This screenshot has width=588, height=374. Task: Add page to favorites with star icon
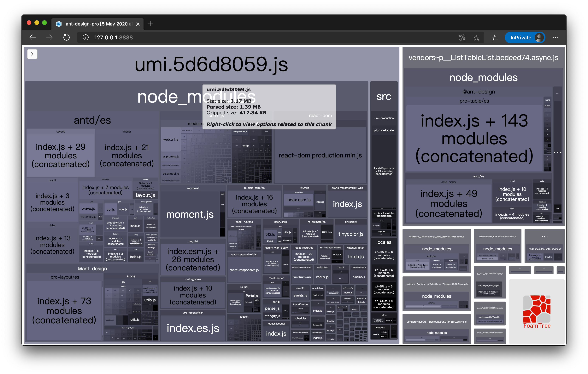476,37
